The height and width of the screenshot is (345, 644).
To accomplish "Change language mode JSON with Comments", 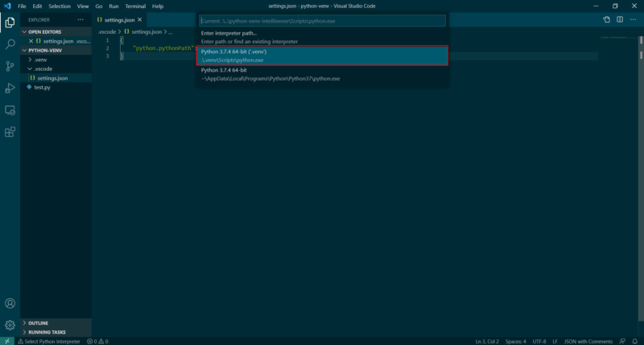I will (588, 341).
